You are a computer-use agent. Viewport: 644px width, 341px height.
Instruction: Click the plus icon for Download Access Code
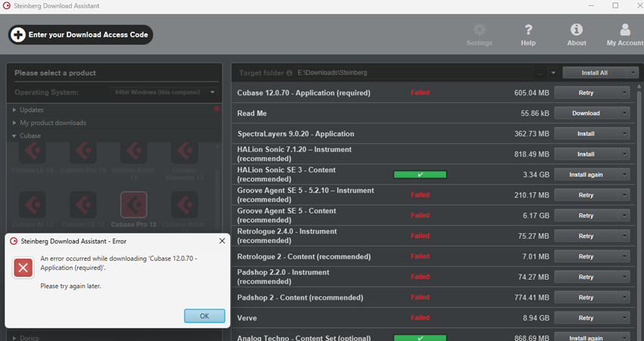click(x=18, y=35)
